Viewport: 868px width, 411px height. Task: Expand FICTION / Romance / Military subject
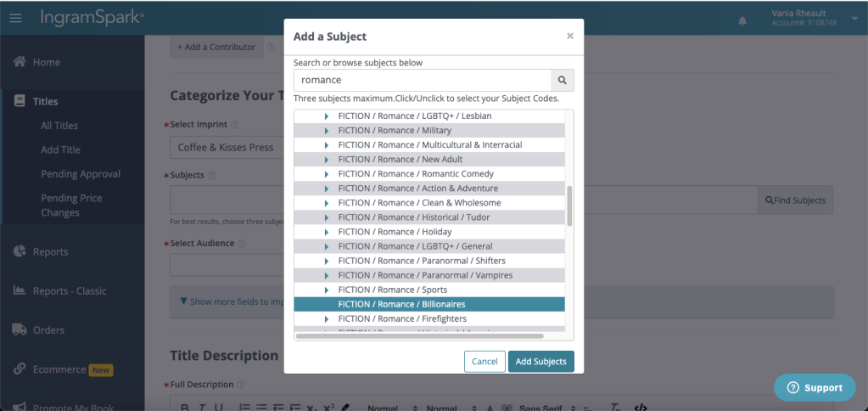click(327, 131)
